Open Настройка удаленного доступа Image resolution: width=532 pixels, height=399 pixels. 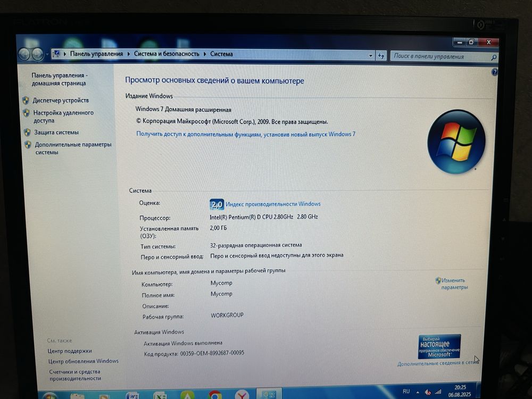tap(63, 117)
